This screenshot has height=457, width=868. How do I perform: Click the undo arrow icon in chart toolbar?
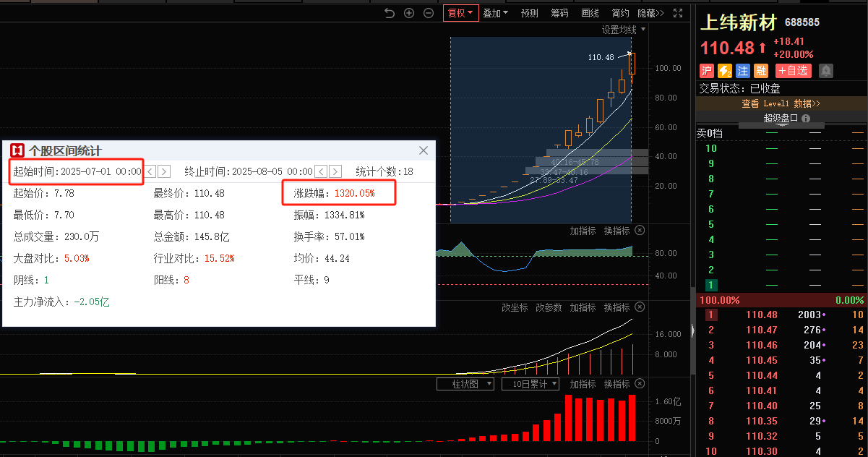tap(390, 13)
